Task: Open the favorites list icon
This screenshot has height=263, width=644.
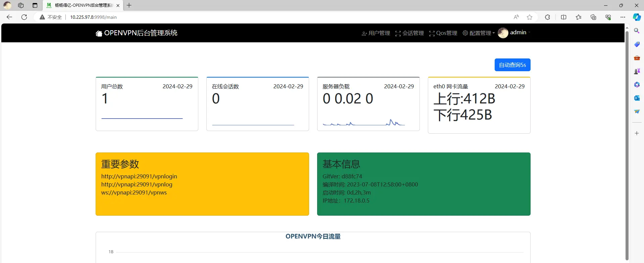Action: [579, 17]
